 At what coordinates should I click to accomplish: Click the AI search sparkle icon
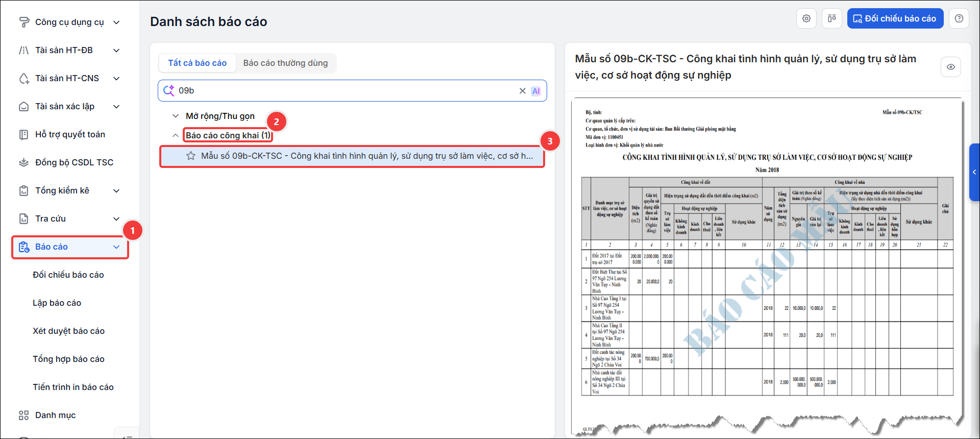tap(168, 91)
